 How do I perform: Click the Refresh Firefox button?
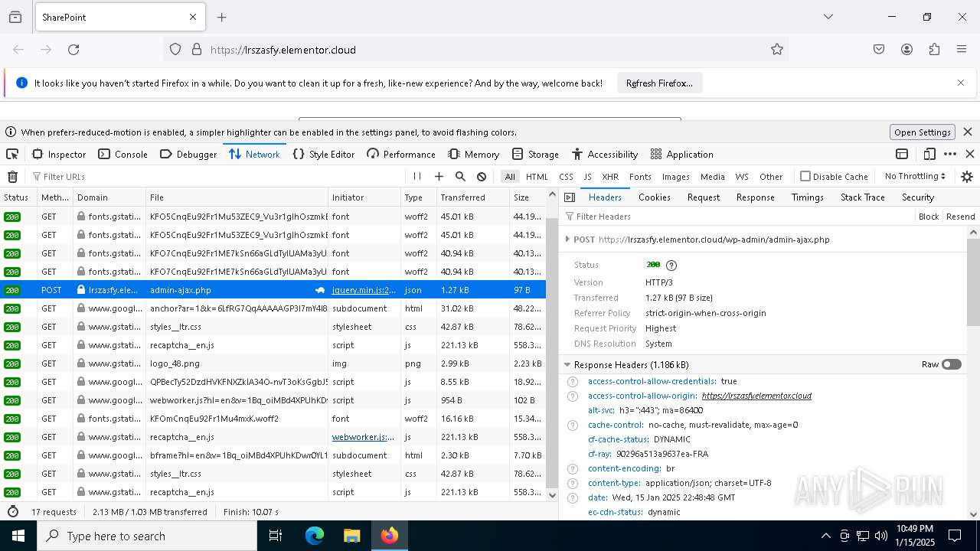pos(659,83)
